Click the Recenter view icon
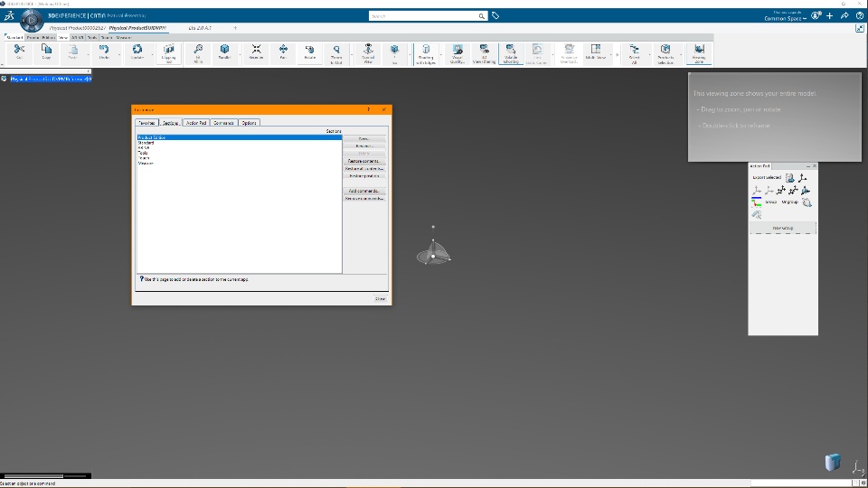 (256, 52)
